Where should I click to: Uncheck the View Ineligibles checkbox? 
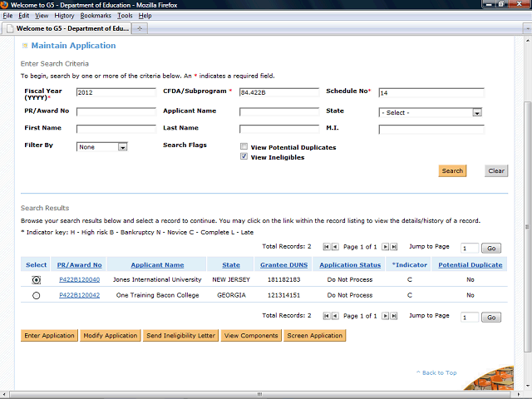[244, 156]
